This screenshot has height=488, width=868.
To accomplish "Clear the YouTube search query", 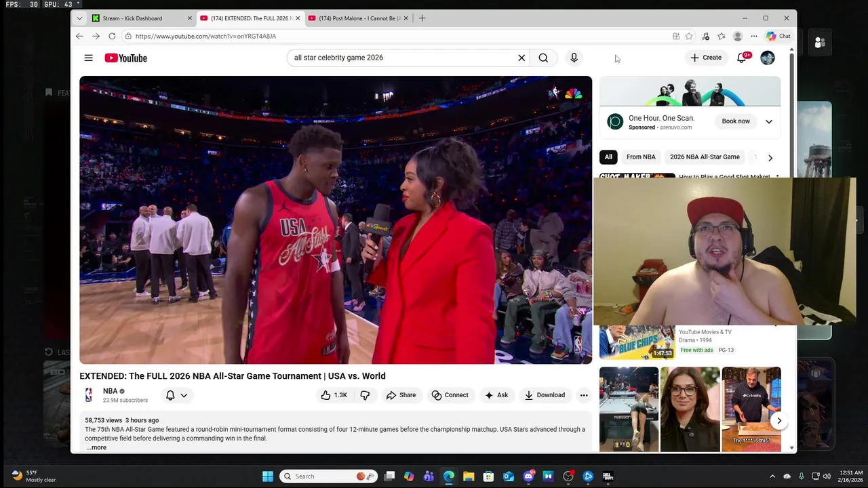I will [x=521, y=58].
